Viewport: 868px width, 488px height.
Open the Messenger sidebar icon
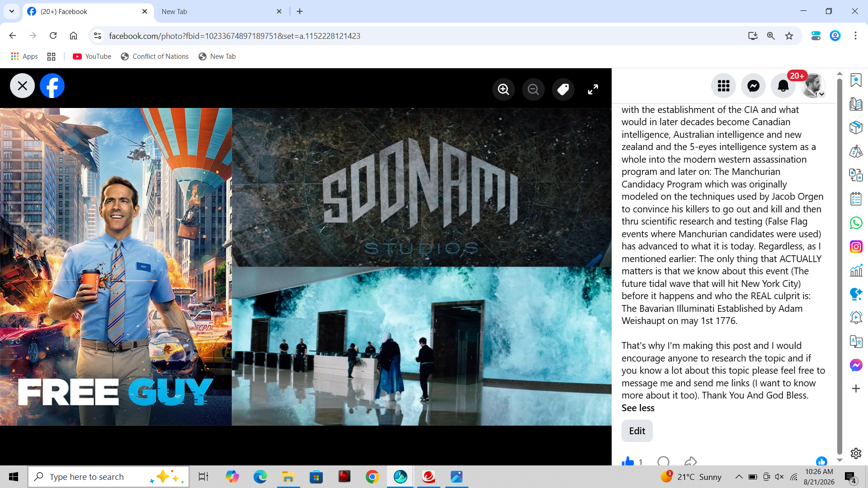point(856,365)
